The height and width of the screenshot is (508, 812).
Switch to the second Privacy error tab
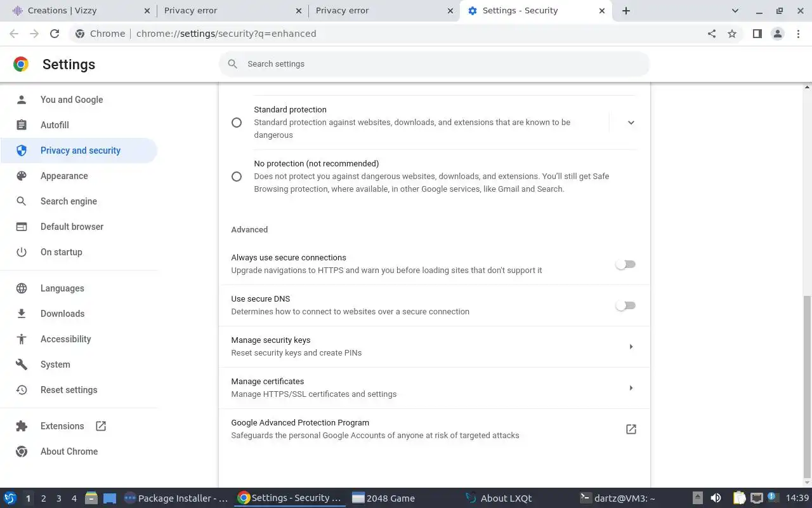coord(384,11)
